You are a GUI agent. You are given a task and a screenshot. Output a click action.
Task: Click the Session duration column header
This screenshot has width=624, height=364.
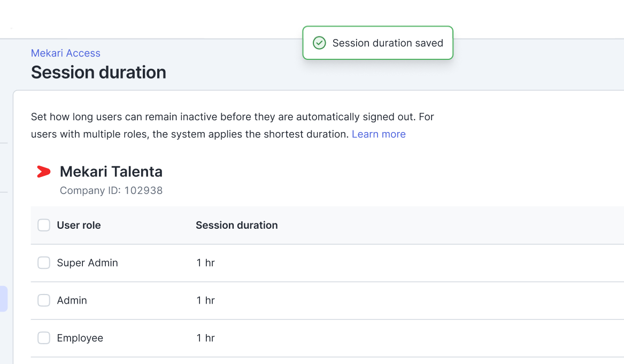tap(236, 226)
